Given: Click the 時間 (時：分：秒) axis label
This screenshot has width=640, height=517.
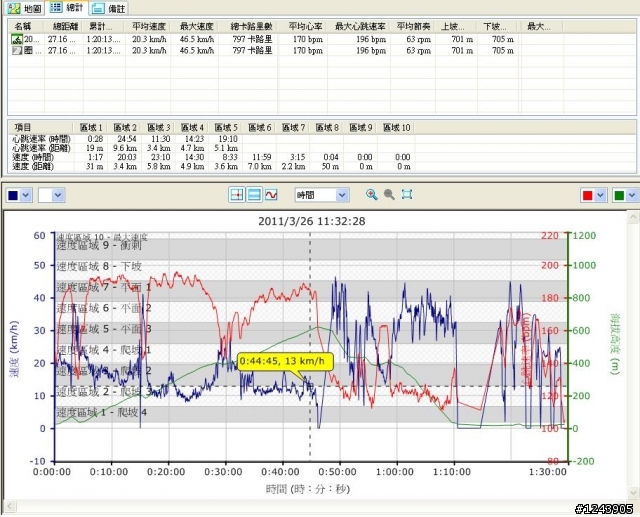Looking at the screenshot, I should [308, 489].
